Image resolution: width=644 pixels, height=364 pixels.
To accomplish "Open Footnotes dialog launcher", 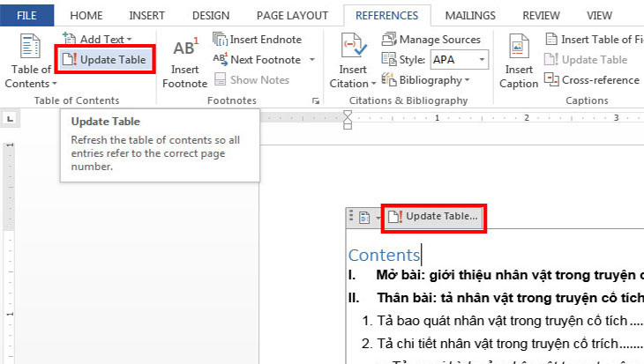I will click(x=316, y=101).
